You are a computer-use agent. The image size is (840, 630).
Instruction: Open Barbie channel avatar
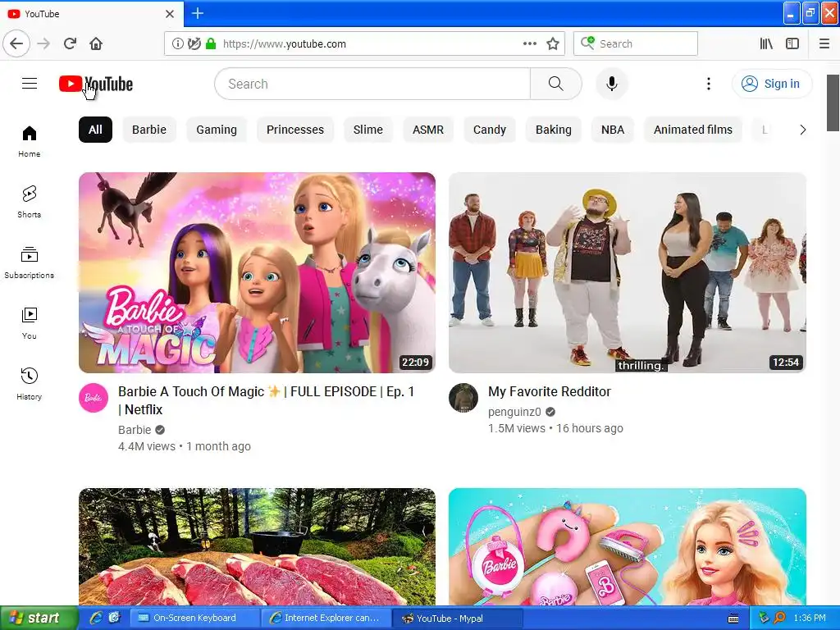(94, 398)
